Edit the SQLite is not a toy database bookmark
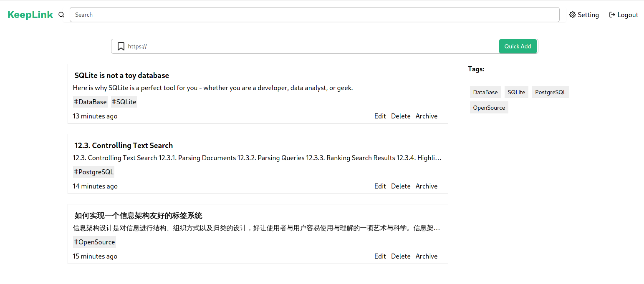Screen dimensions: 644x284 (x=380, y=116)
